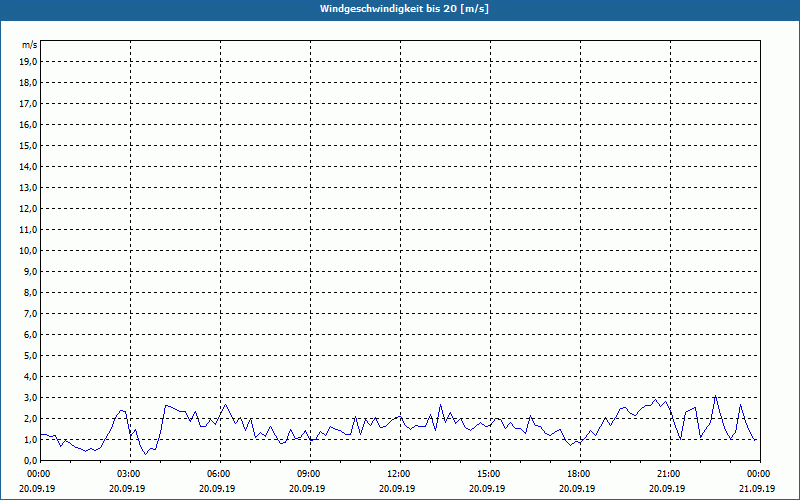Select the 06:00 time axis label
This screenshot has width=800, height=500.
tap(219, 474)
